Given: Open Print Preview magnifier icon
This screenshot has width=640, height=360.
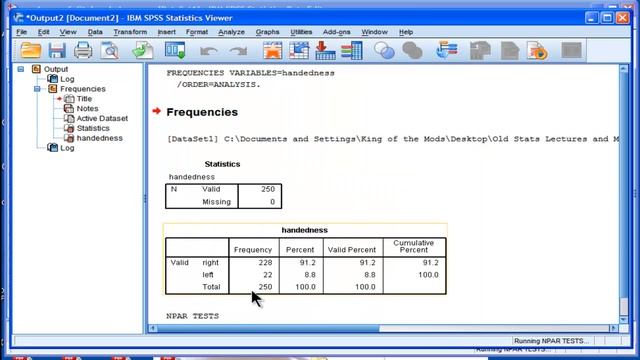Looking at the screenshot, I should pos(109,51).
